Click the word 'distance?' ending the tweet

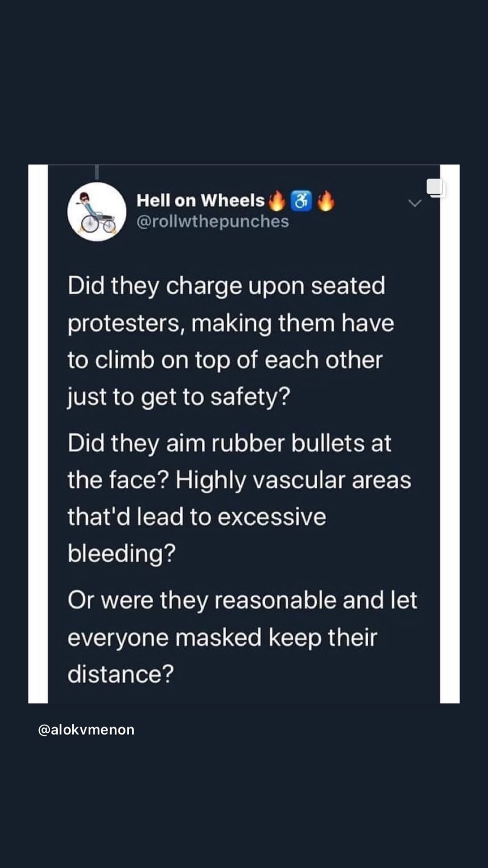coord(121,674)
